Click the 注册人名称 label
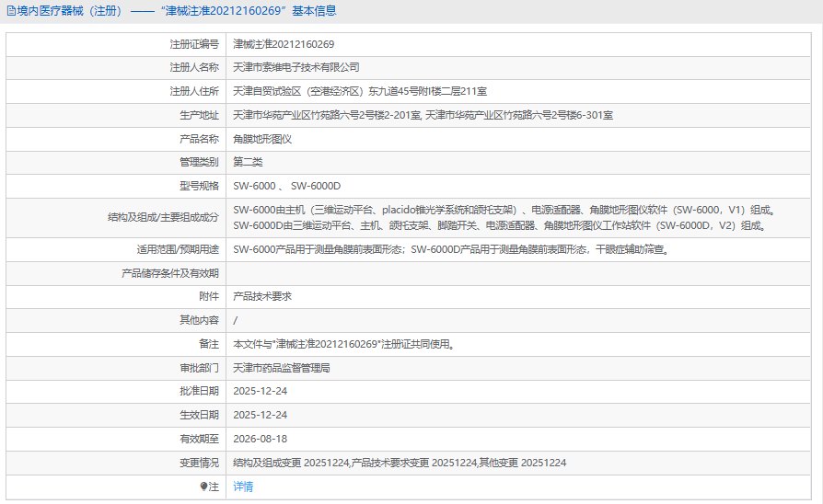 coord(194,68)
